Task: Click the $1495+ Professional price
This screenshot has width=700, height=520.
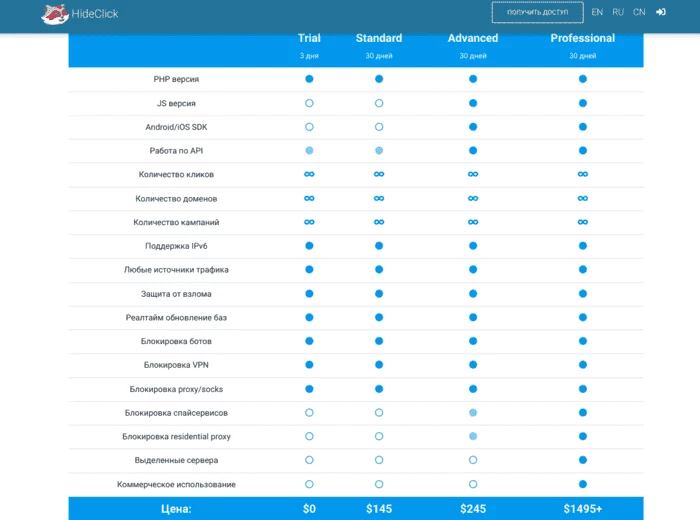Action: [583, 509]
